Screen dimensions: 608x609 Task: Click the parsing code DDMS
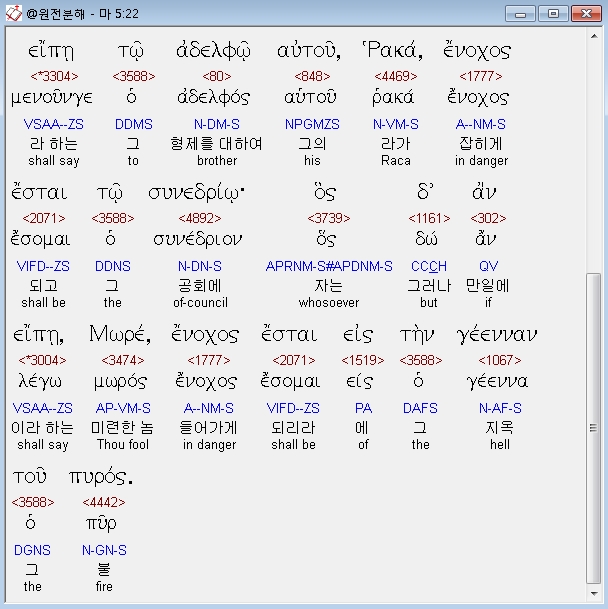pos(134,124)
